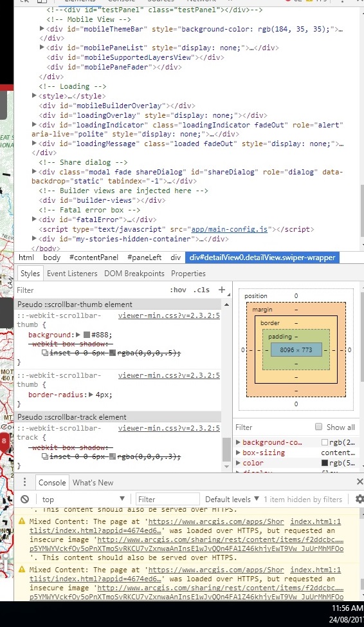The image size is (364, 627).
Task: Select the mobileBuilderOverlay div line
Action: (x=117, y=106)
